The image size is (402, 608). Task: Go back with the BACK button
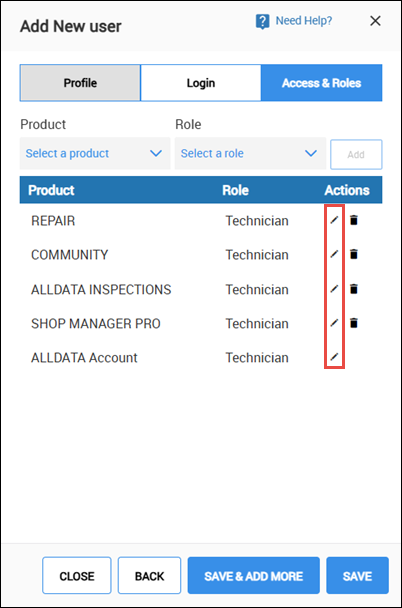click(x=149, y=576)
